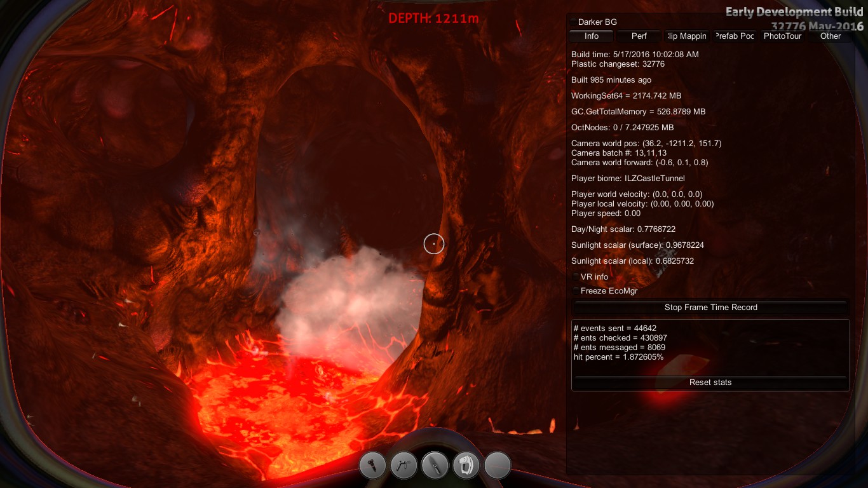
Task: Click the # events sent line
Action: pos(615,329)
